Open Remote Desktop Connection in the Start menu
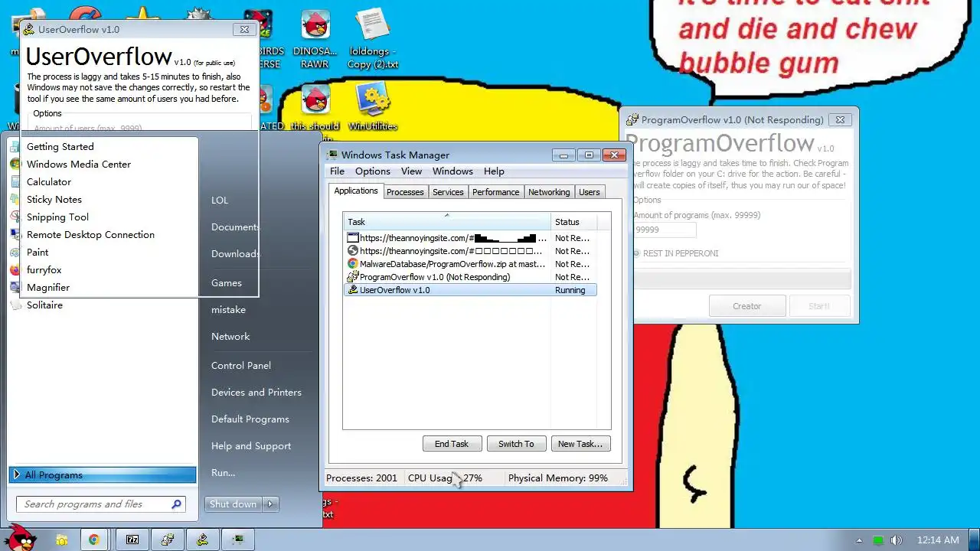980x551 pixels. (x=90, y=234)
